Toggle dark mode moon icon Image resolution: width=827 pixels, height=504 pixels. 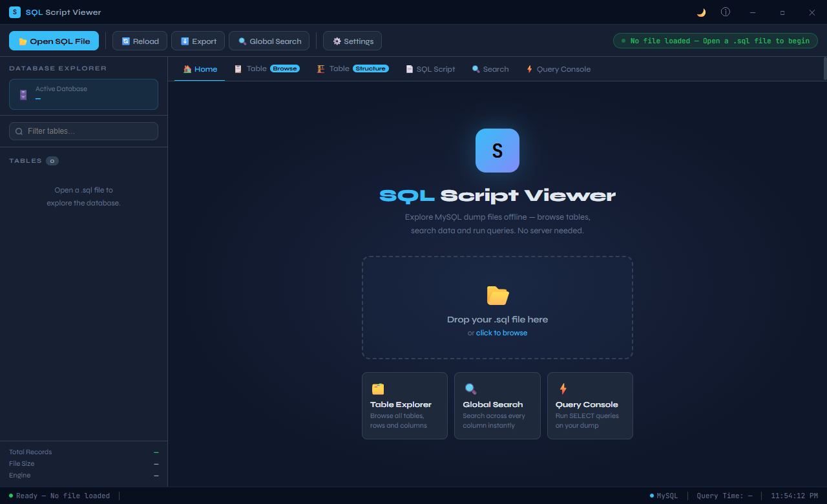click(x=701, y=12)
